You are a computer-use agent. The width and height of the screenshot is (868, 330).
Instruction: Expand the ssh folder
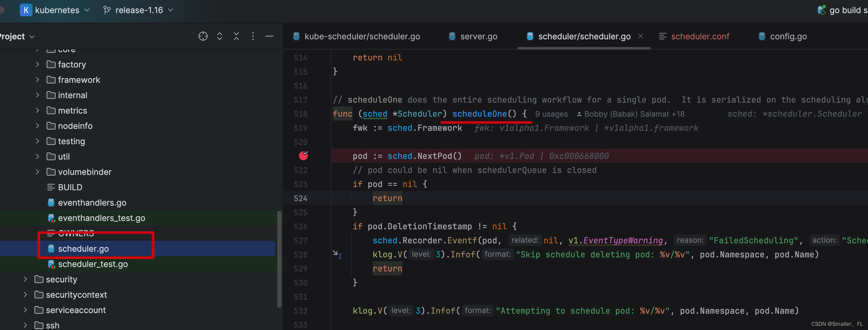pyautogui.click(x=25, y=325)
